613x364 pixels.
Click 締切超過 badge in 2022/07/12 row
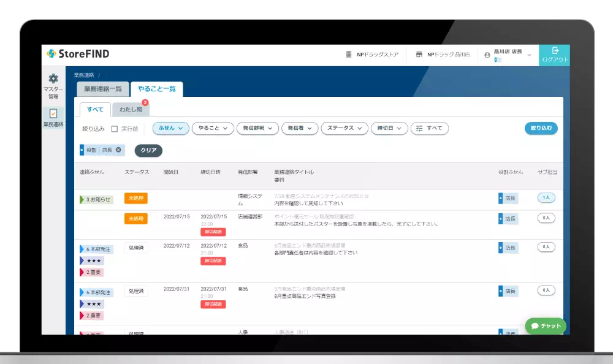[x=213, y=261]
